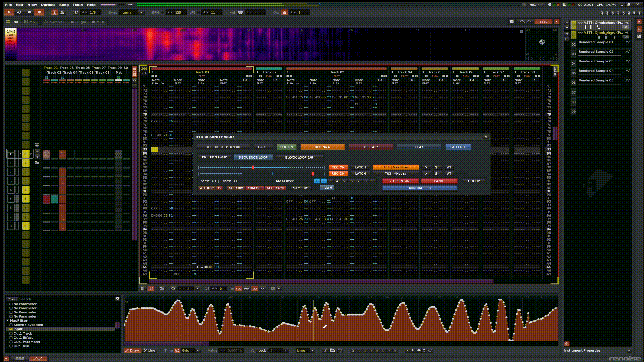Toggle keyboard velocity icon next to Vel

click(x=240, y=12)
